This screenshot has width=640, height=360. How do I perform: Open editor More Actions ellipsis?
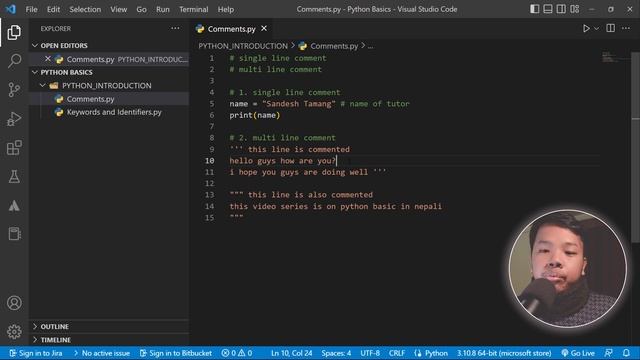(626, 28)
